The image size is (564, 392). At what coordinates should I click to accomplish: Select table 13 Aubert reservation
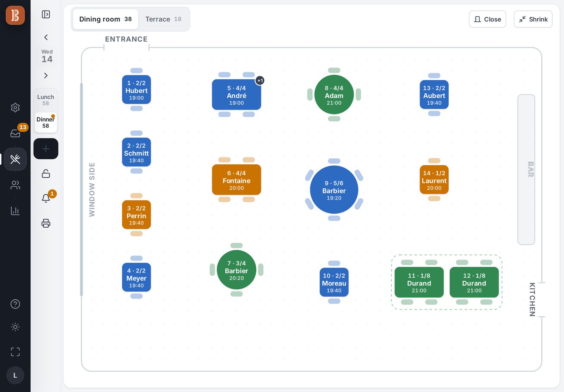pyautogui.click(x=434, y=95)
